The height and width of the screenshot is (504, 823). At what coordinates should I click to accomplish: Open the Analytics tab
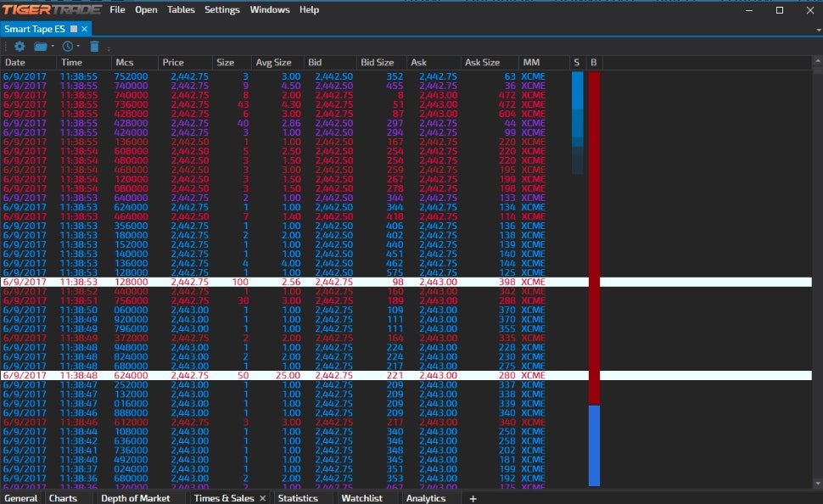click(x=427, y=498)
